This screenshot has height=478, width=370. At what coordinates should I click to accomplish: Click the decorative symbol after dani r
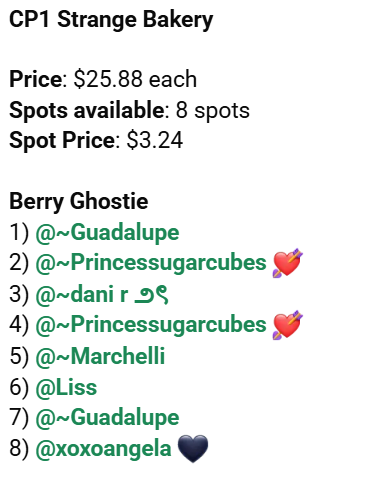pyautogui.click(x=151, y=296)
